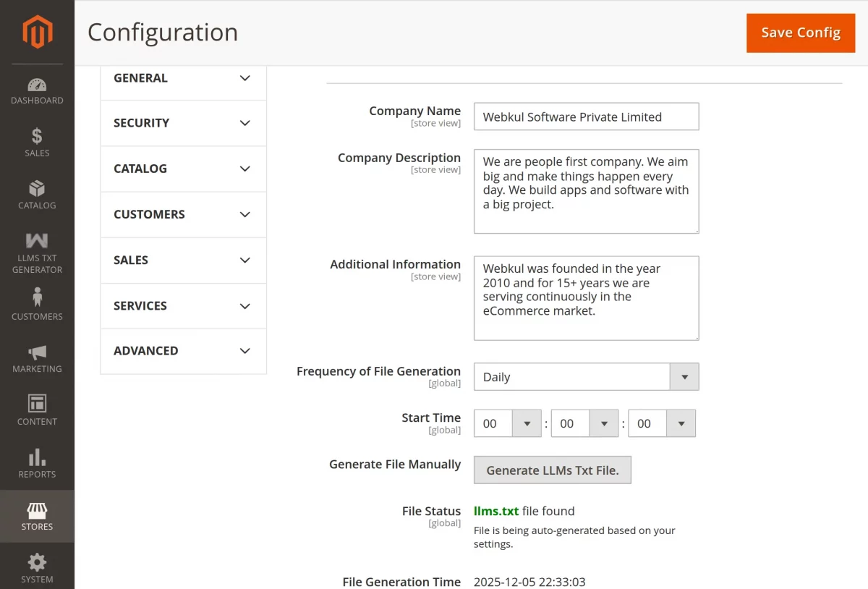Image resolution: width=868 pixels, height=589 pixels.
Task: Open the Start Time hours dropdown
Action: point(507,424)
